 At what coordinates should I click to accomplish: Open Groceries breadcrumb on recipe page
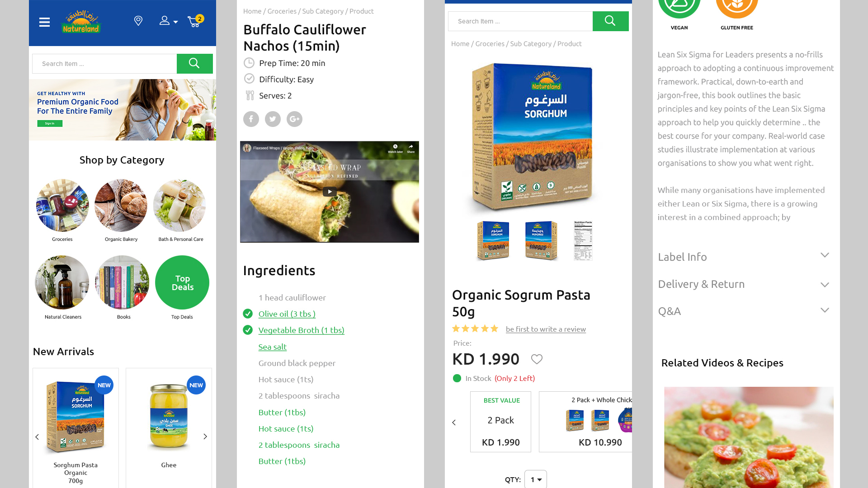(282, 11)
